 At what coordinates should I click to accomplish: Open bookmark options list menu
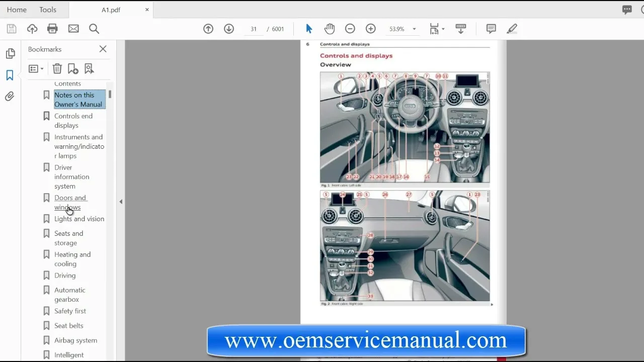36,69
